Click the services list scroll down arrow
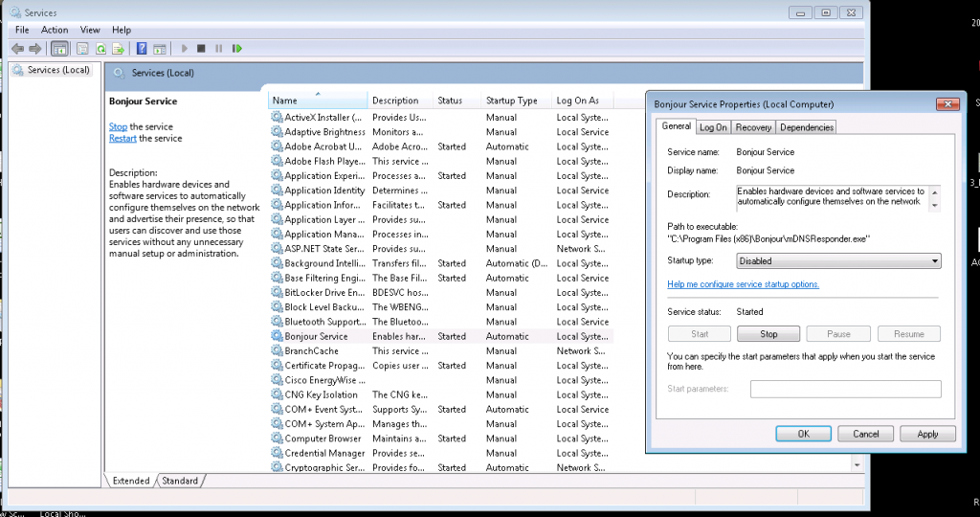The height and width of the screenshot is (517, 980). [x=857, y=465]
